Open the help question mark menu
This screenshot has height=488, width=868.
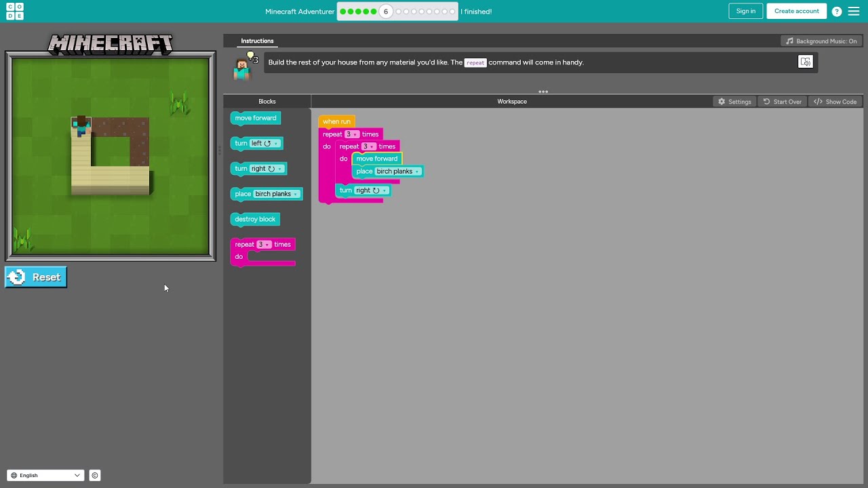(837, 12)
